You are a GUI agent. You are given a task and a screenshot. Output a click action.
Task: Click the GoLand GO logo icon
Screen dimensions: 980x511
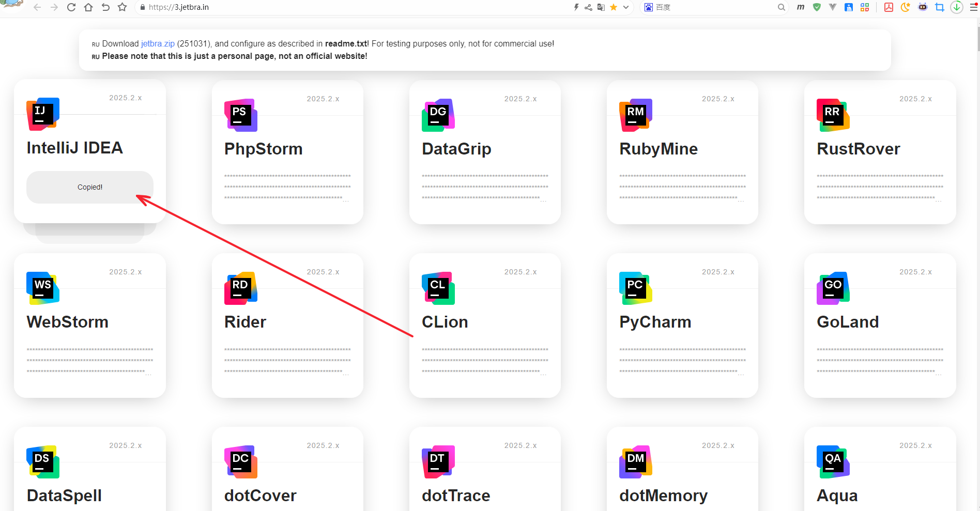coord(833,288)
